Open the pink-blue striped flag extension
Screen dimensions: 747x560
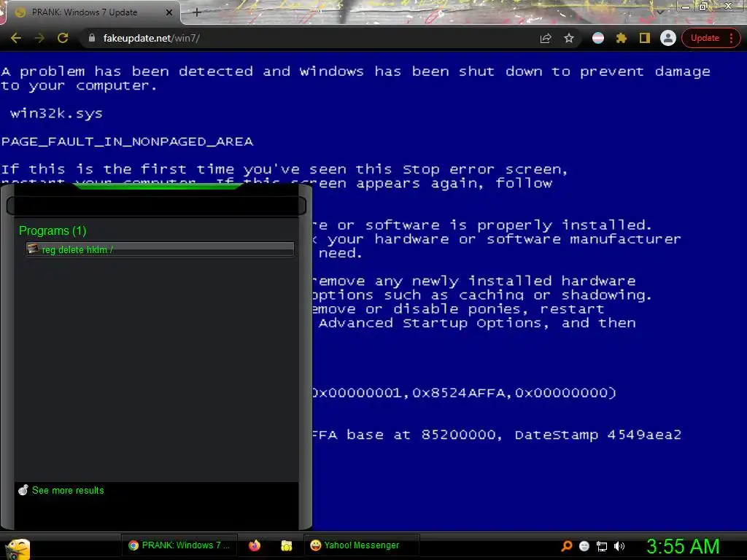tap(598, 38)
